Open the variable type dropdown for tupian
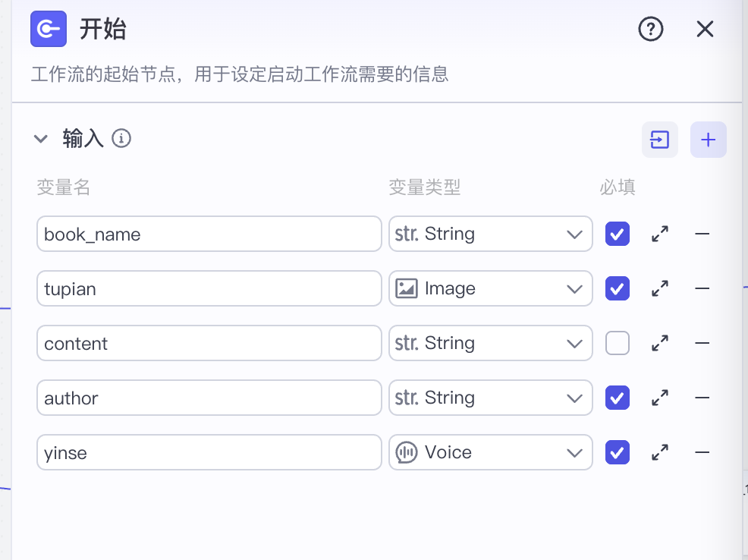The width and height of the screenshot is (748, 560). click(490, 288)
